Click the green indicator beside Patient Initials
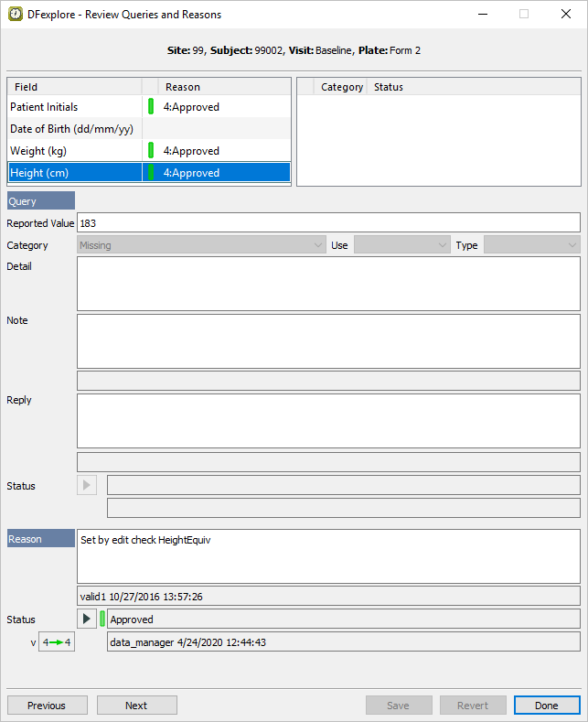This screenshot has width=588, height=722. [151, 107]
